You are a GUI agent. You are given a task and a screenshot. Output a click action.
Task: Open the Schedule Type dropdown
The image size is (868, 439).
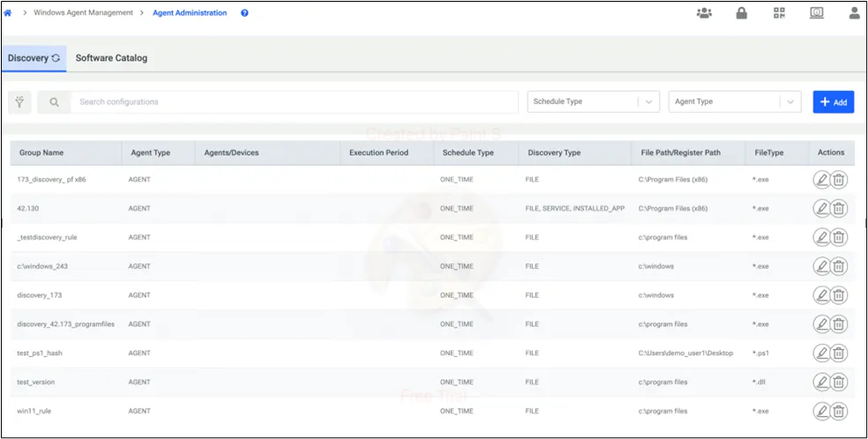(x=594, y=101)
